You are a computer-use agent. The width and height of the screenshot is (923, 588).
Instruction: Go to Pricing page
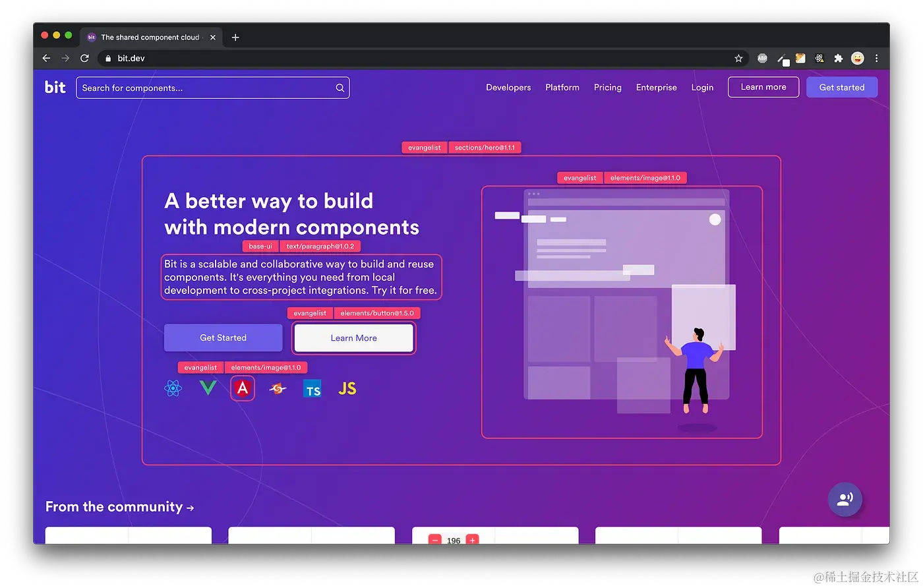(608, 87)
